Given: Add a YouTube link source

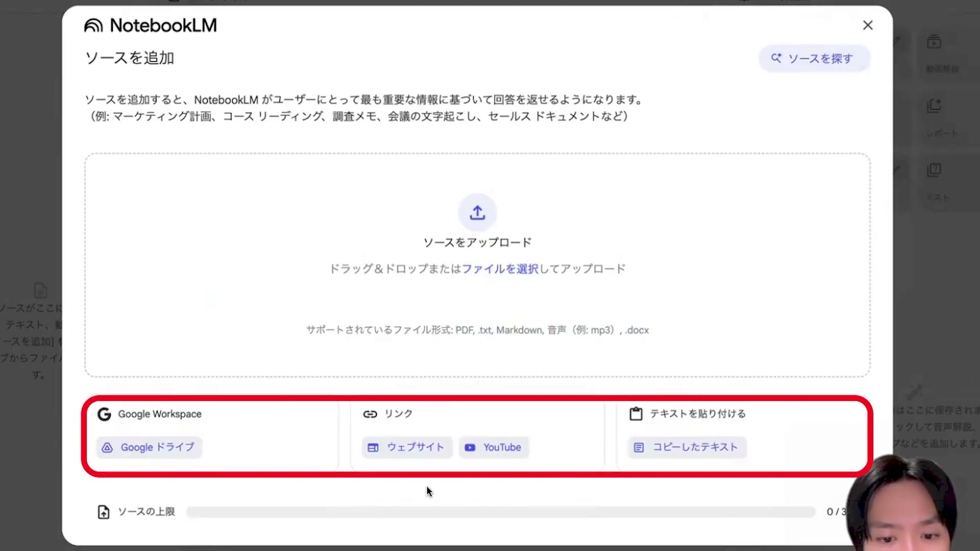Looking at the screenshot, I should [x=494, y=447].
